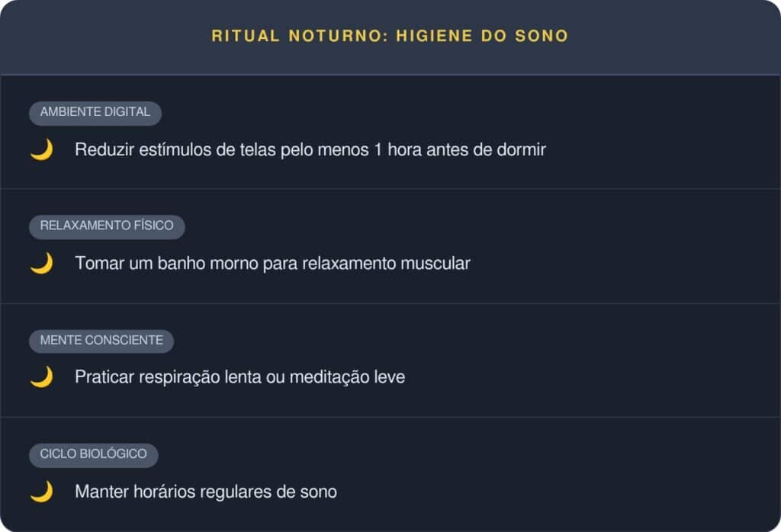781x532 pixels.
Task: Choose the CICLO BIOLÓGICO tag
Action: [93, 454]
